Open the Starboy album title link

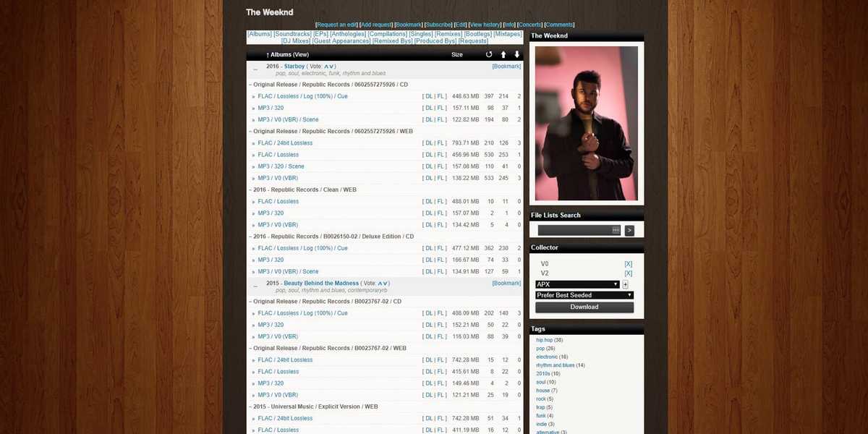[294, 67]
